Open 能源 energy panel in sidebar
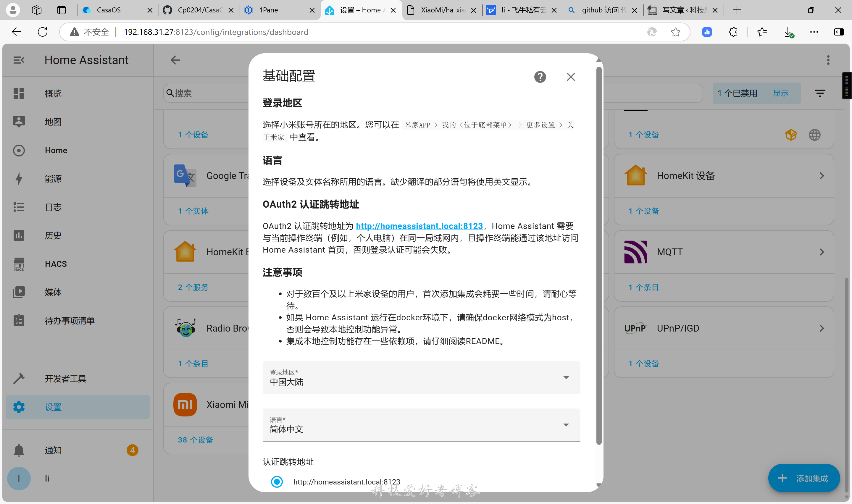Image resolution: width=852 pixels, height=504 pixels. [78, 179]
